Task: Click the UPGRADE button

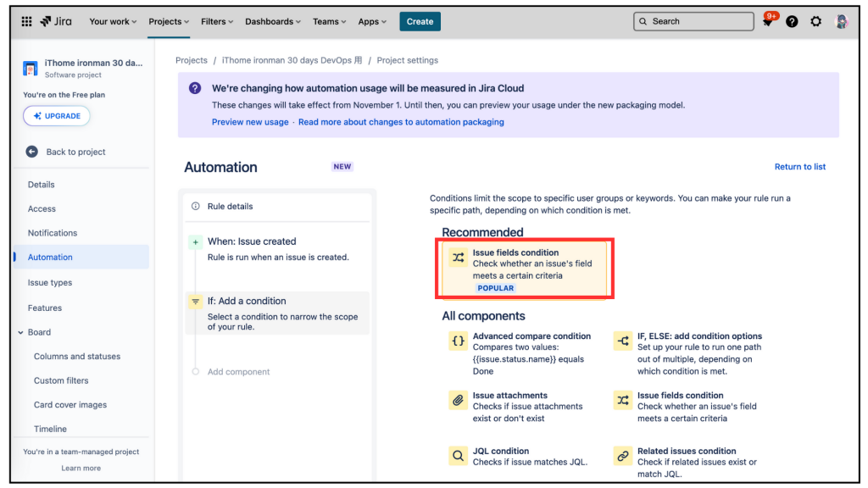Action: tap(57, 116)
